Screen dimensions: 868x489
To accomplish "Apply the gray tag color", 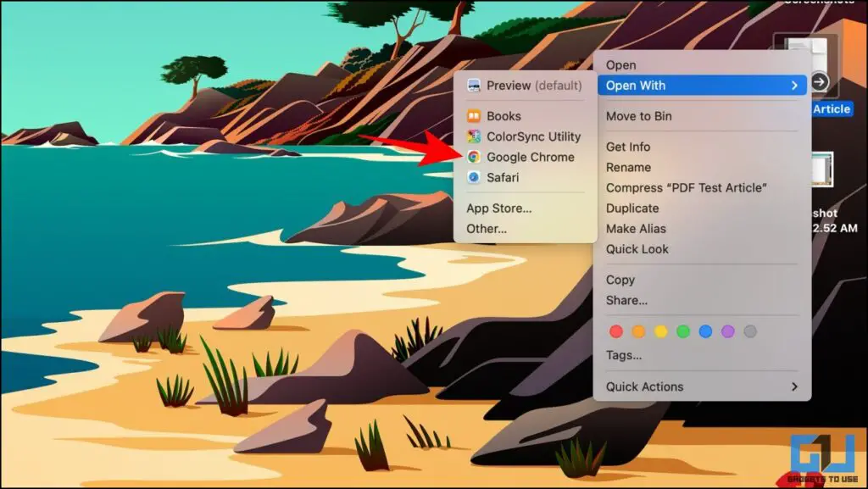I will (750, 331).
